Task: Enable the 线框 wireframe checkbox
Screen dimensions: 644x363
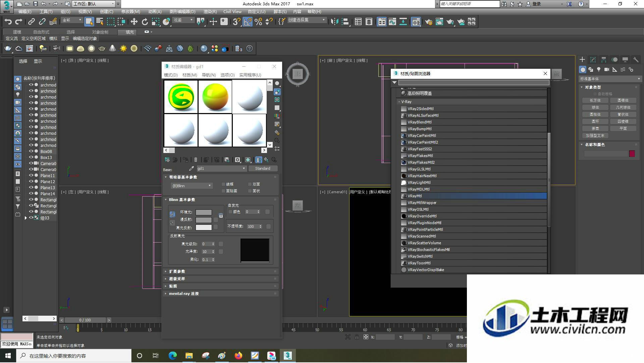Action: pos(223,185)
